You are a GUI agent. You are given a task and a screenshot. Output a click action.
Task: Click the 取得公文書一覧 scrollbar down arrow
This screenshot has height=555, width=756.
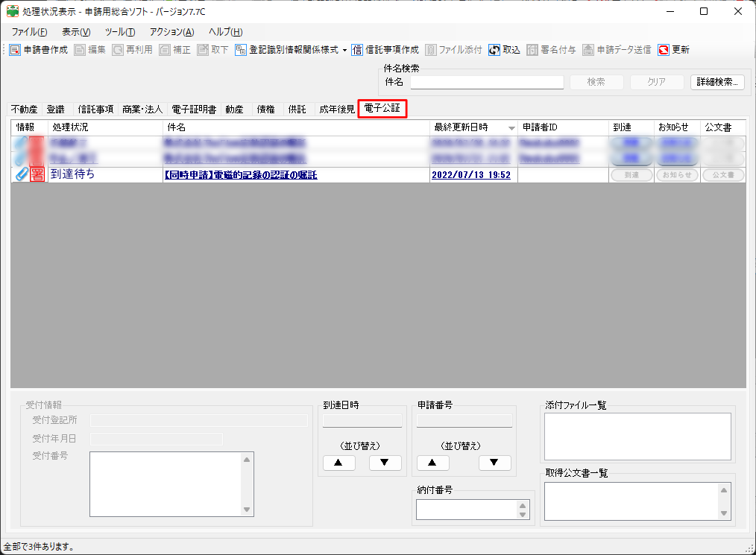723,513
